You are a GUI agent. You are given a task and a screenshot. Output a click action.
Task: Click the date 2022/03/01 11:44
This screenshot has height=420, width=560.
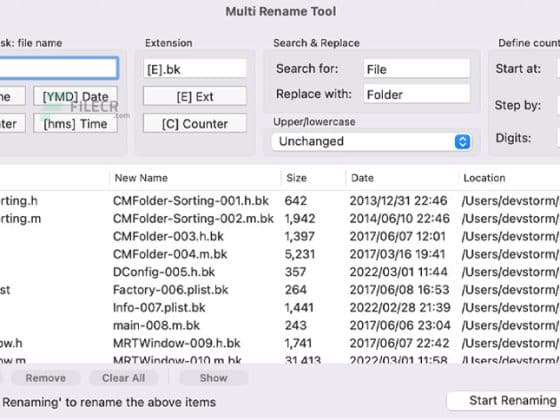(399, 272)
